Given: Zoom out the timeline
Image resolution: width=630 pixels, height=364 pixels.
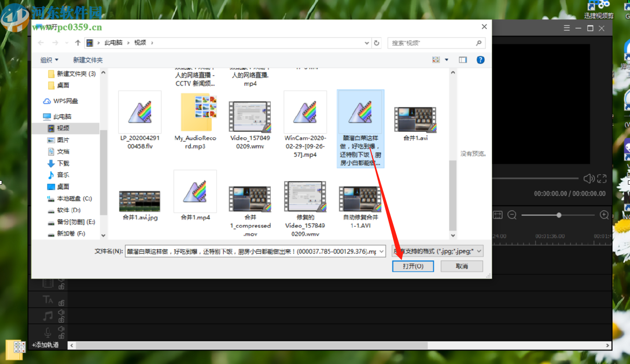Looking at the screenshot, I should tap(512, 215).
